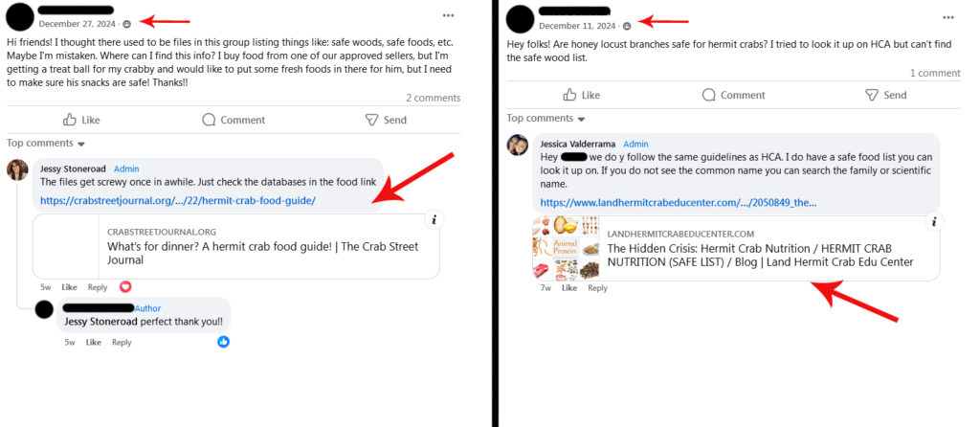Comment on the December 27 post

pyautogui.click(x=234, y=120)
